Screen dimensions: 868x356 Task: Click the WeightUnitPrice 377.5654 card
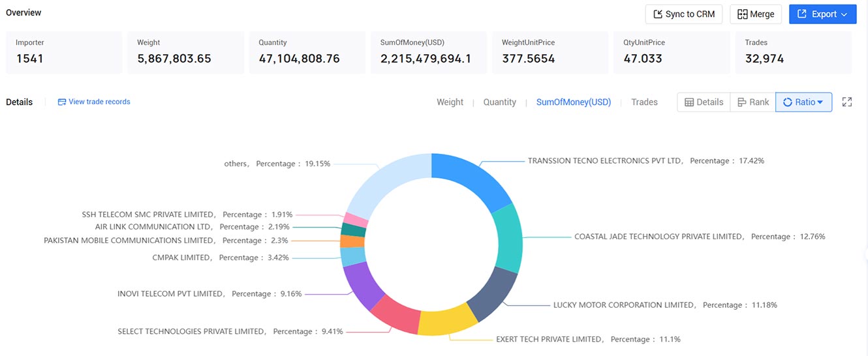[550, 52]
